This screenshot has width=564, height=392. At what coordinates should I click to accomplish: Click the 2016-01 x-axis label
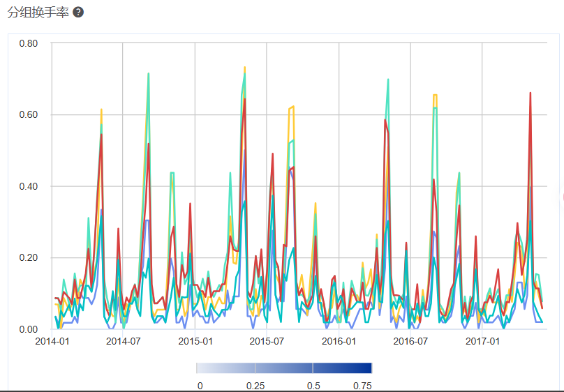click(x=339, y=342)
